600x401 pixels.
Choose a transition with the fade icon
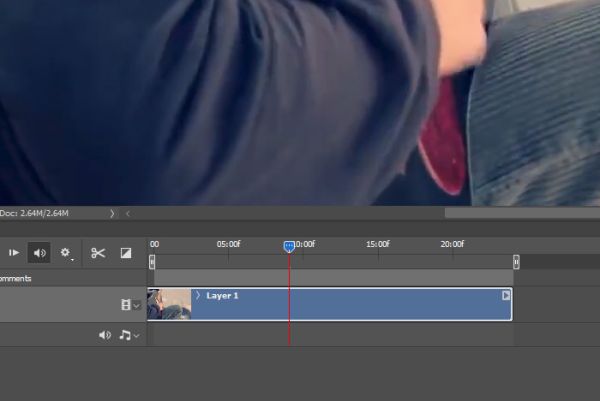click(x=126, y=253)
